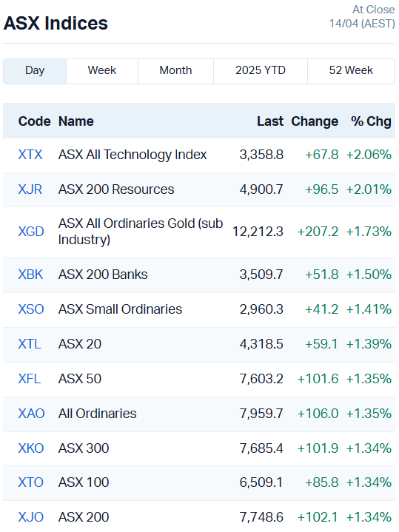Screen dimensions: 399x532
Task: Click the Change column header
Action: [315, 121]
